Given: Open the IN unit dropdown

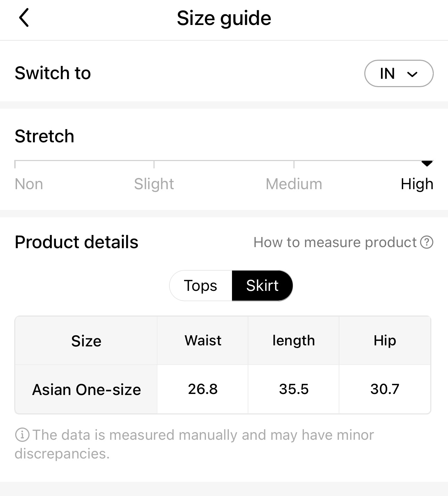Looking at the screenshot, I should [398, 74].
